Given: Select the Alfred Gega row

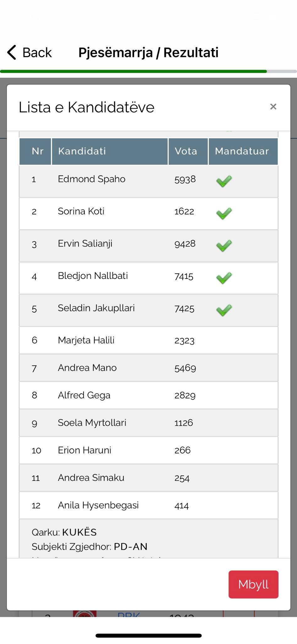Looking at the screenshot, I should pyautogui.click(x=84, y=395).
